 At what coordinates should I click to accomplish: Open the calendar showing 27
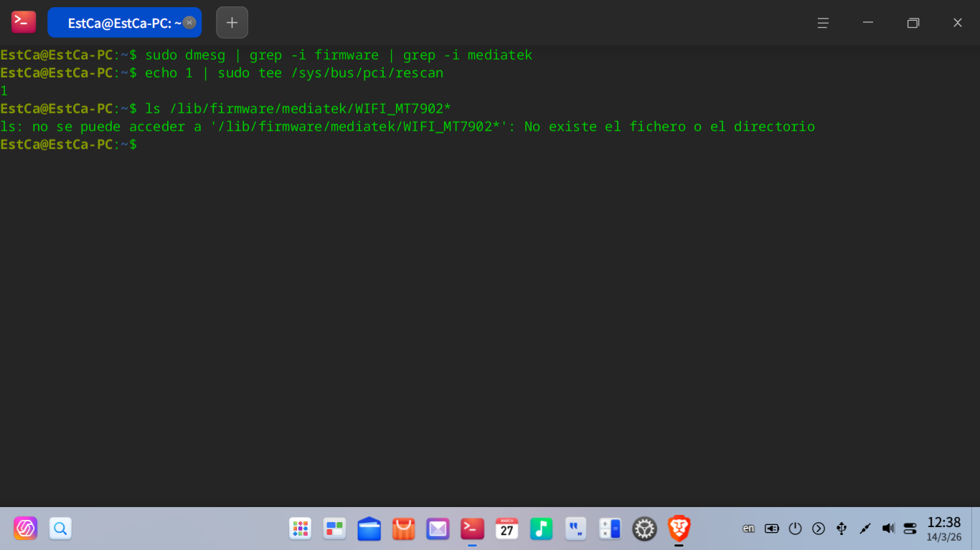click(507, 528)
